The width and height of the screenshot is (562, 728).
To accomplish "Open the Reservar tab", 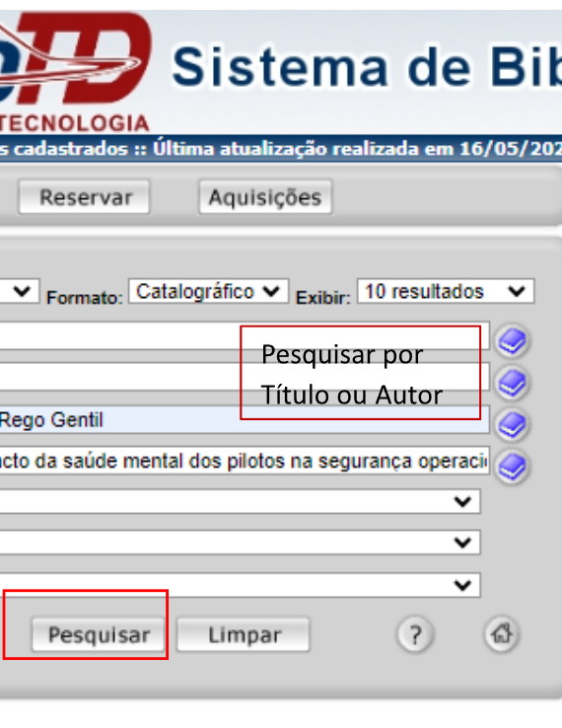I will coord(85,197).
